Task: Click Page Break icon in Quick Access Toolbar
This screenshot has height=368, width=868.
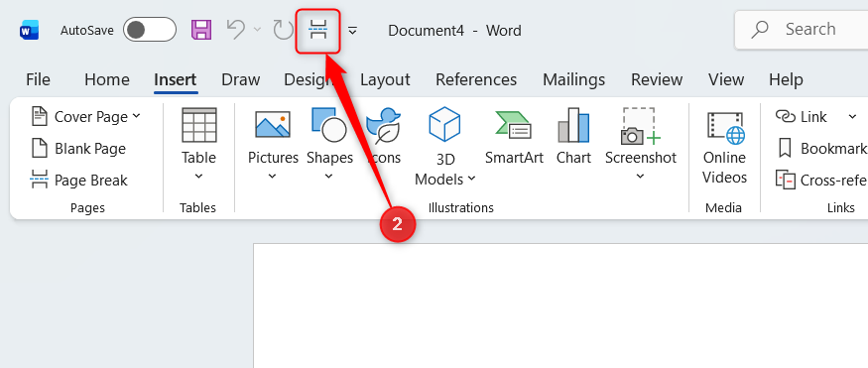Action: [317, 30]
